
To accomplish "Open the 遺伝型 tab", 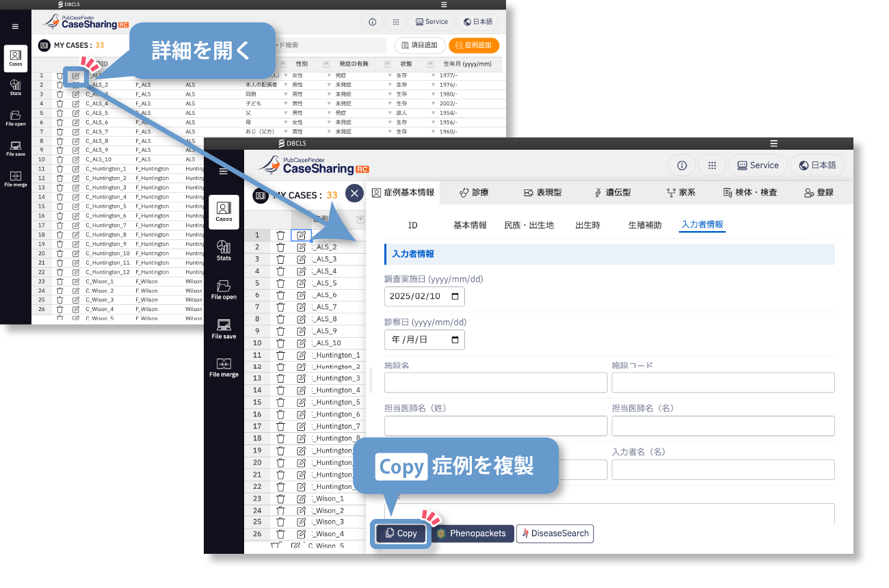I will [x=612, y=193].
